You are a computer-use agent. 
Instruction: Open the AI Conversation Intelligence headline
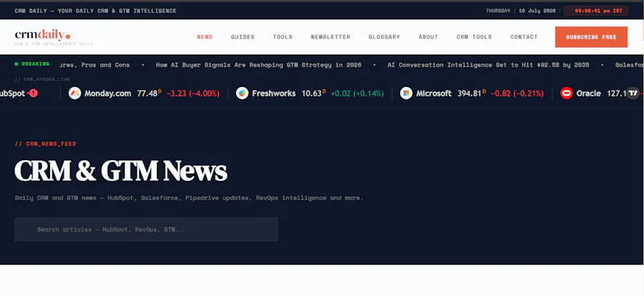click(489, 65)
